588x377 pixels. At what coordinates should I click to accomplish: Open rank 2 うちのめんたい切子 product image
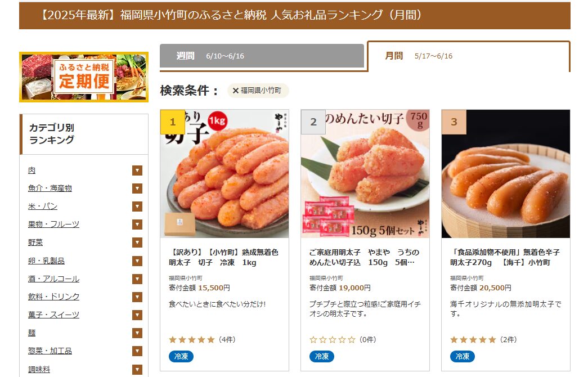tap(365, 174)
